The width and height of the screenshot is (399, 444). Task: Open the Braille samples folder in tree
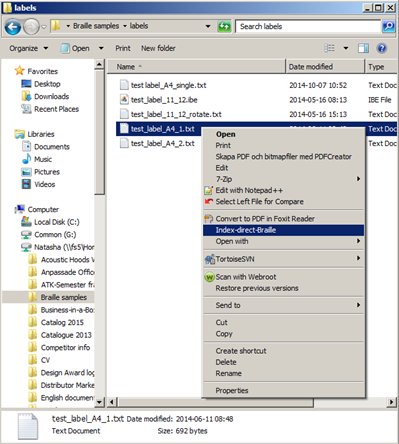tap(63, 297)
